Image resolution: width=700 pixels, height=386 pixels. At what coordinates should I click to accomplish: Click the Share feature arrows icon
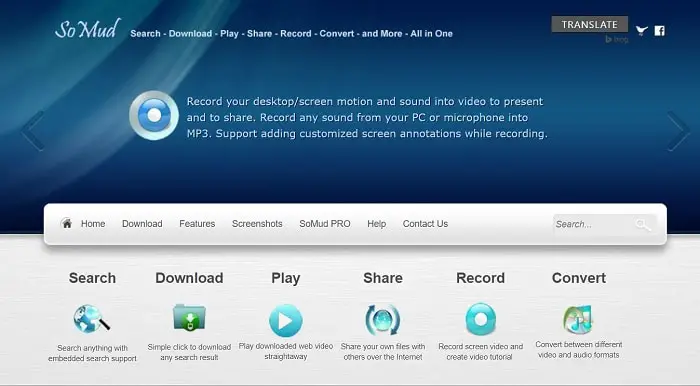click(x=383, y=320)
